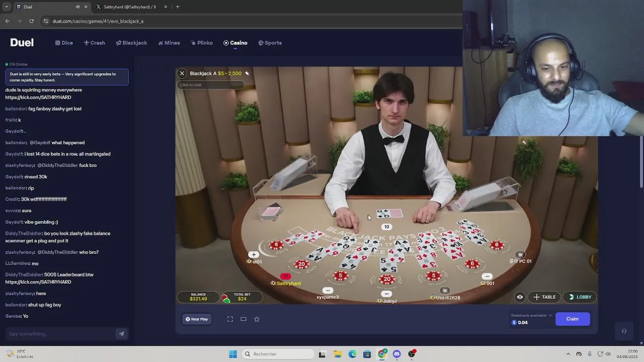Image resolution: width=644 pixels, height=362 pixels.
Task: Show hidden system tray icons
Action: 568,354
